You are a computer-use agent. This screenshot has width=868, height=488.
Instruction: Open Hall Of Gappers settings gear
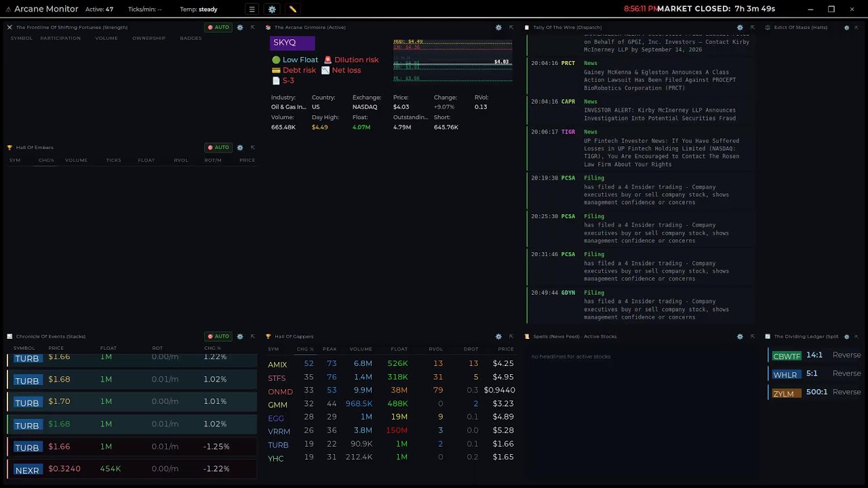point(498,336)
